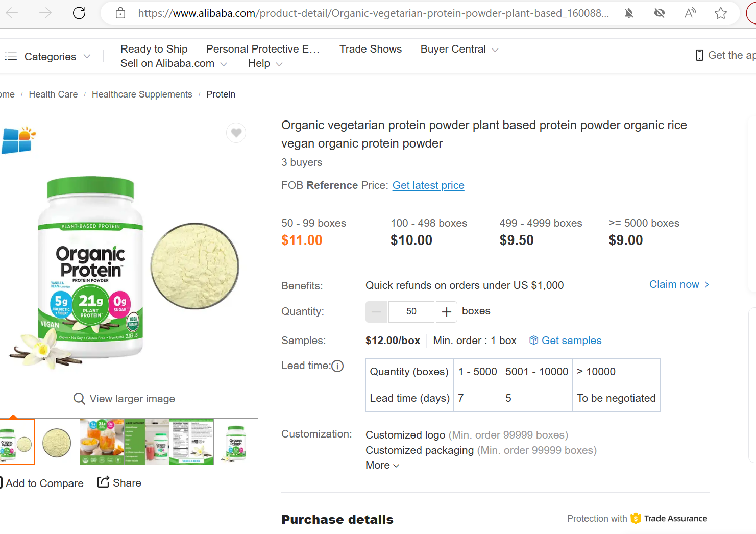Go to Ready to Ship

154,50
